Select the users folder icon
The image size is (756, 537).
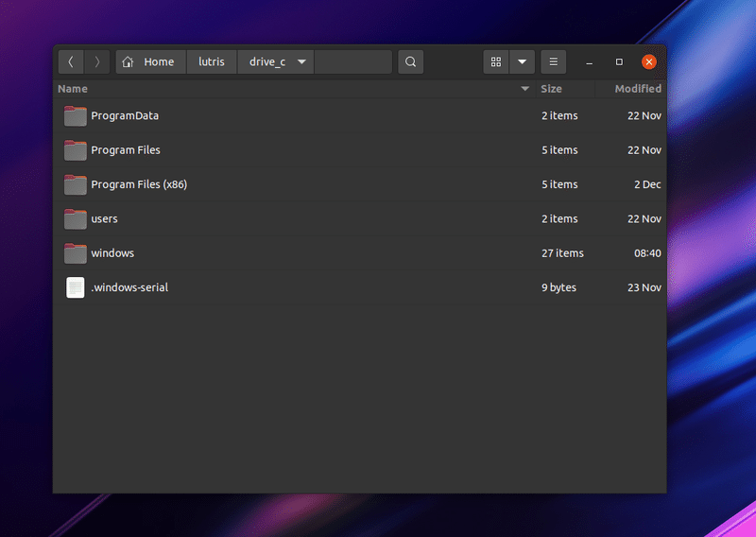(76, 218)
